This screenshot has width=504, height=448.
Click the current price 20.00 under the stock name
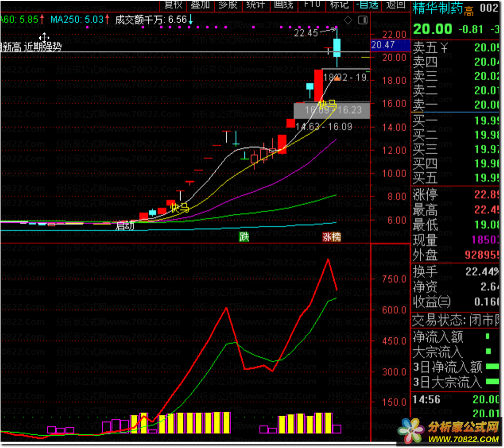[x=432, y=29]
